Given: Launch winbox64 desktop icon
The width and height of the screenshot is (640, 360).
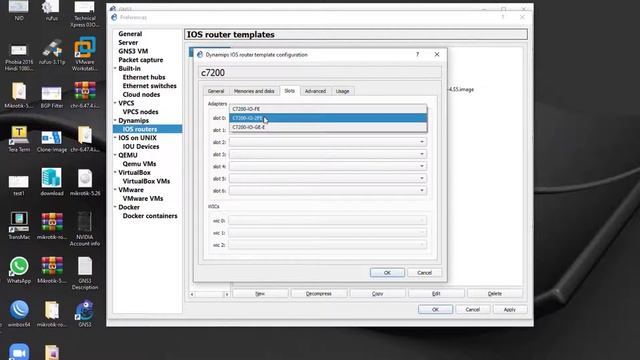Looking at the screenshot, I should (x=19, y=313).
